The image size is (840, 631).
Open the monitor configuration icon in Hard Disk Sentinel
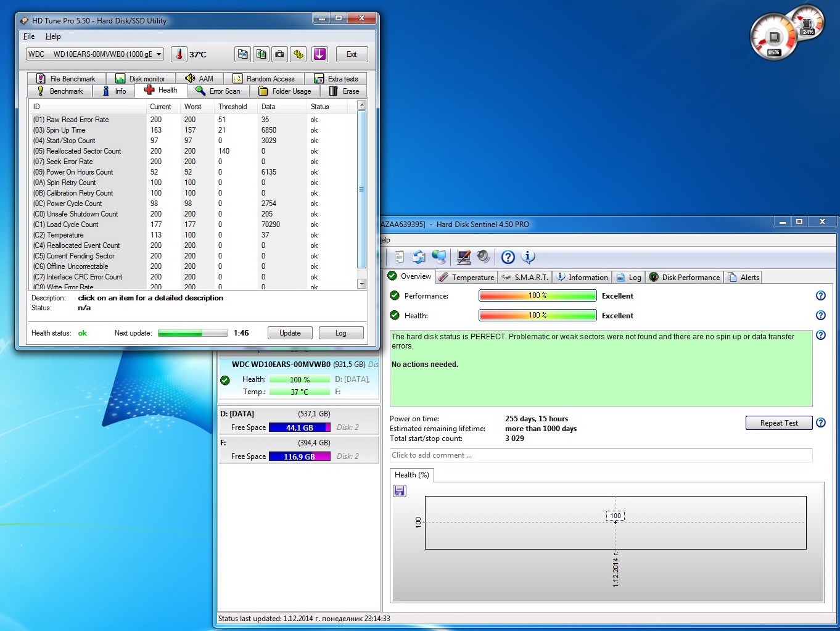coord(464,257)
